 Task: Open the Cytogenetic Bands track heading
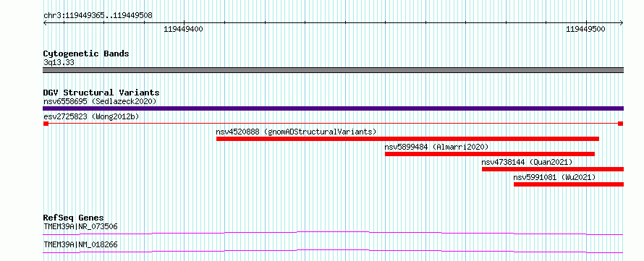click(86, 54)
